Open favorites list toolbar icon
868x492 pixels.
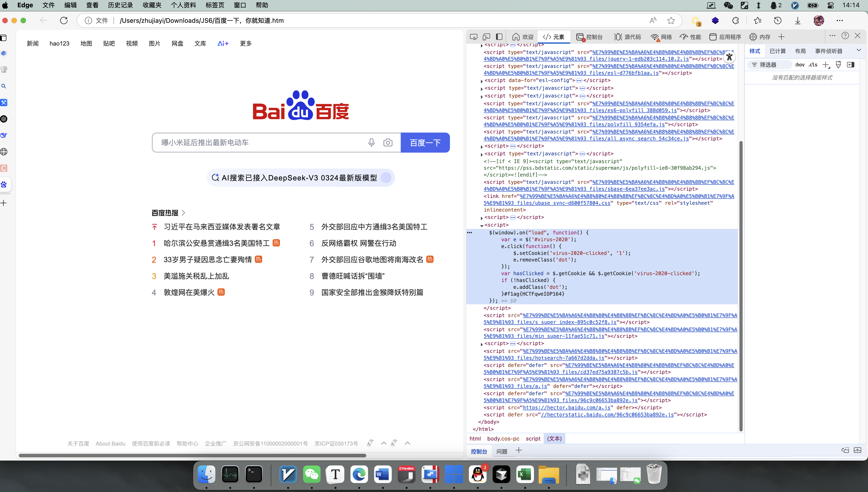(757, 20)
